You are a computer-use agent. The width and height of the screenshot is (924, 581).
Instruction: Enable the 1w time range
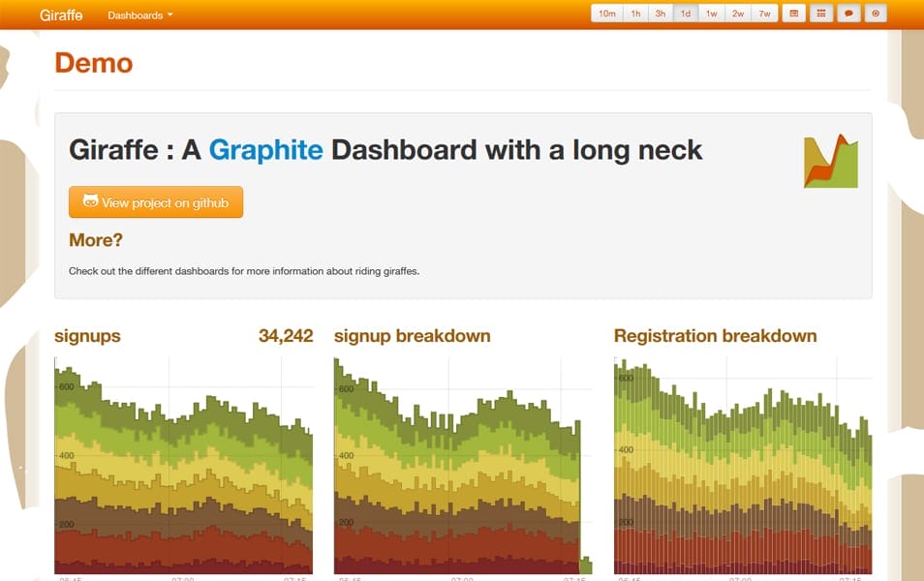click(x=710, y=14)
